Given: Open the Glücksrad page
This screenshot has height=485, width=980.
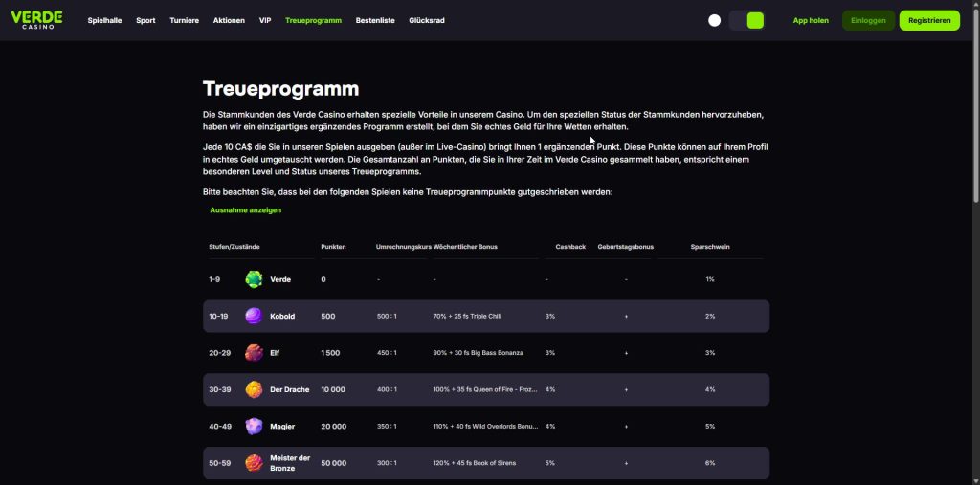Looking at the screenshot, I should click(427, 21).
